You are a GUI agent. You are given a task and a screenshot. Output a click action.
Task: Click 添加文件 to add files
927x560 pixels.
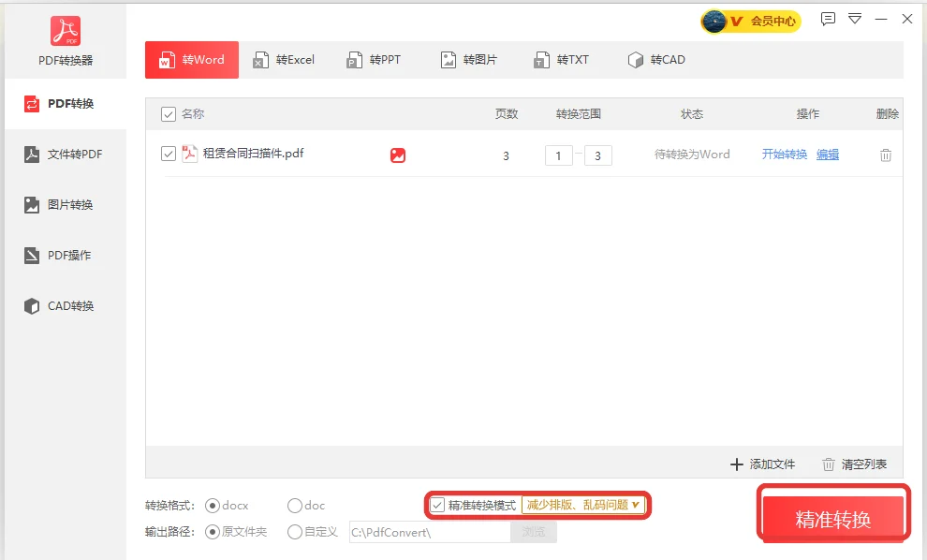pyautogui.click(x=762, y=464)
